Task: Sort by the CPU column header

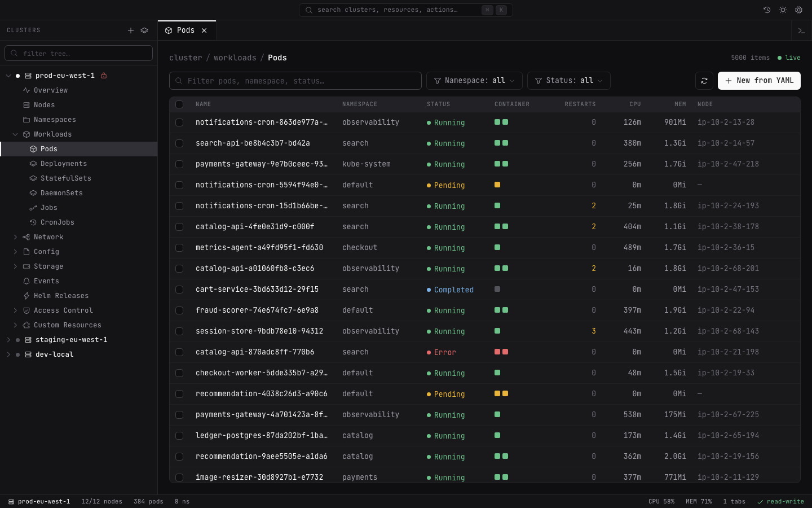Action: pyautogui.click(x=635, y=104)
